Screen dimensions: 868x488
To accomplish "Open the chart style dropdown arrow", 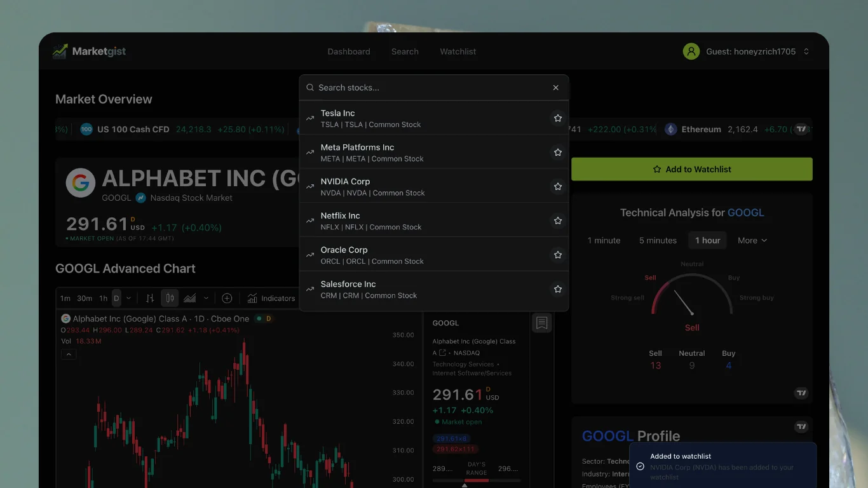I will 206,298.
